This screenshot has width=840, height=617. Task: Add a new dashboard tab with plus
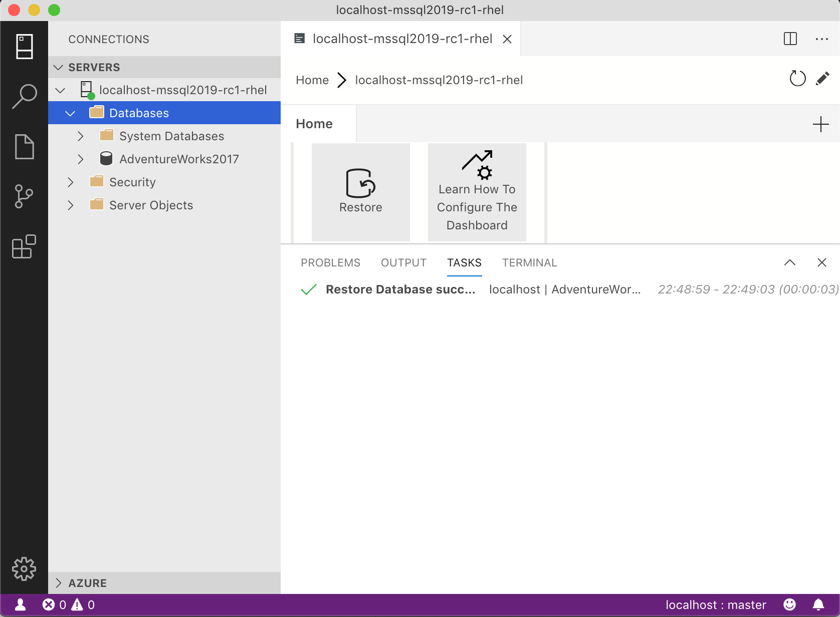pyautogui.click(x=821, y=124)
